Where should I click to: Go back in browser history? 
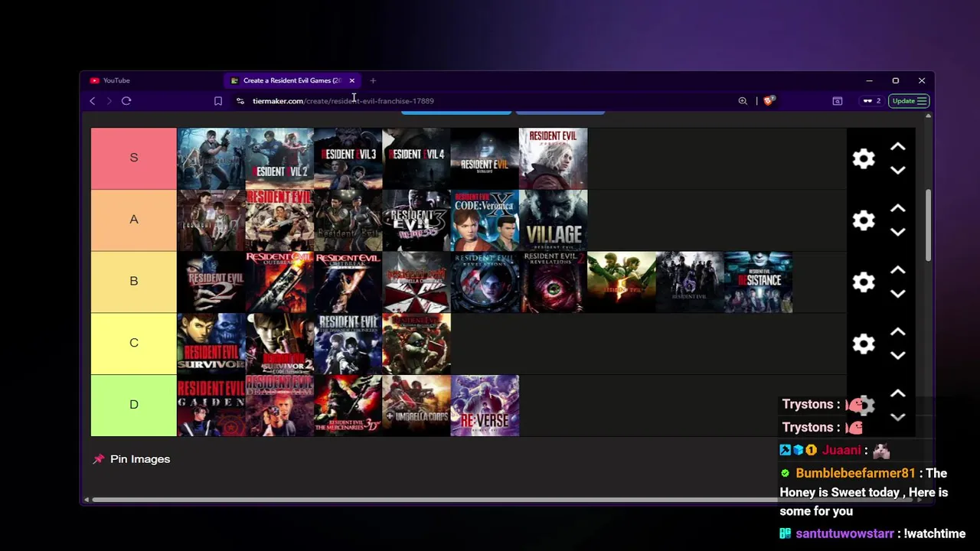pos(93,101)
